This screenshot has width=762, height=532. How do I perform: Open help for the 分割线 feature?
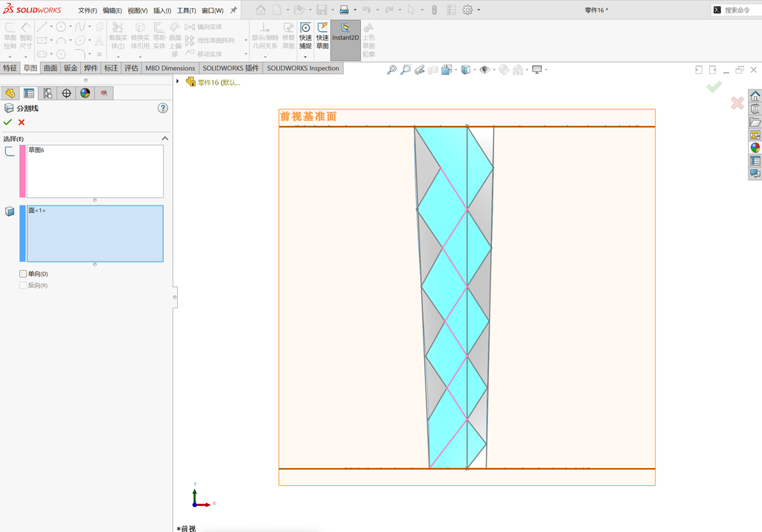coord(163,108)
